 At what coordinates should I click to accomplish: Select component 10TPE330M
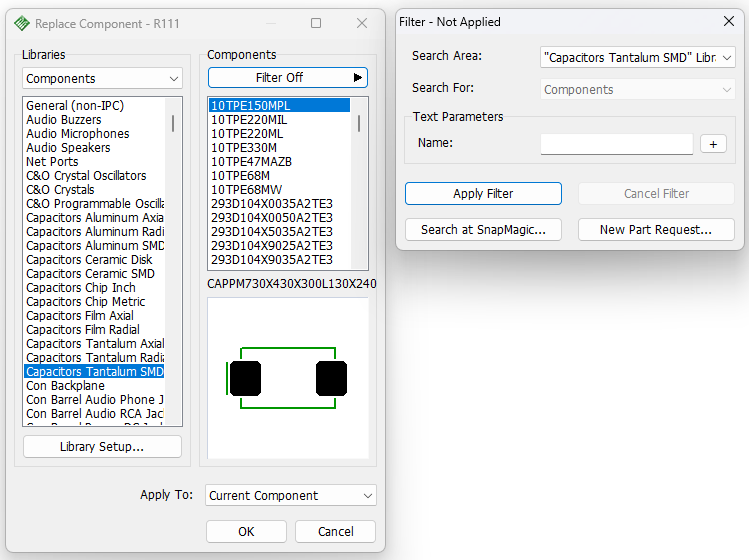pyautogui.click(x=279, y=148)
